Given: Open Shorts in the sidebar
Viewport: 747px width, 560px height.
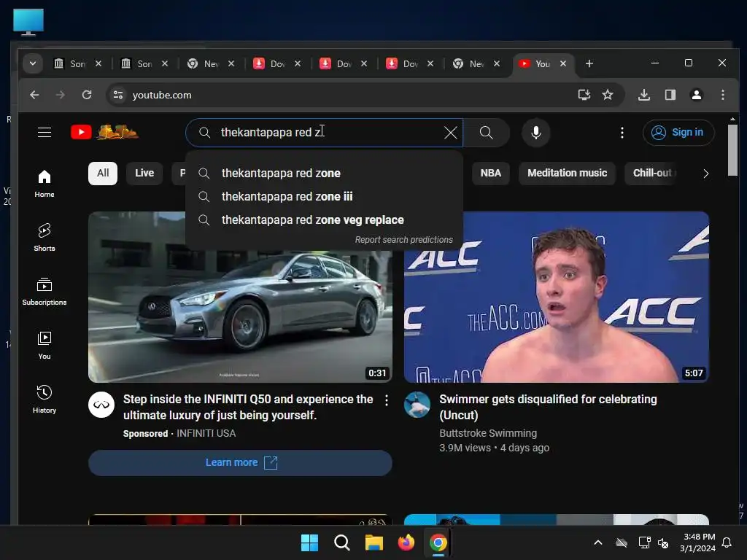Looking at the screenshot, I should click(44, 237).
